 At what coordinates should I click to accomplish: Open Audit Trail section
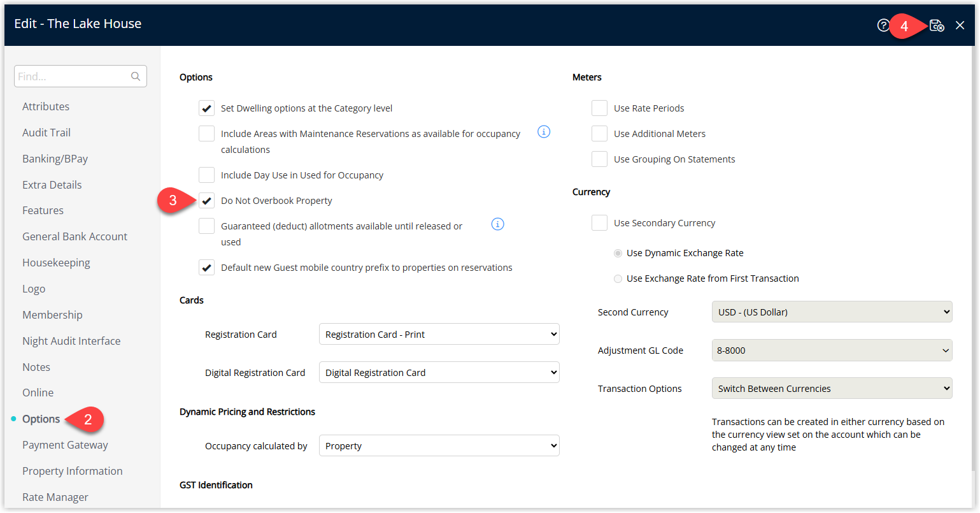[46, 133]
